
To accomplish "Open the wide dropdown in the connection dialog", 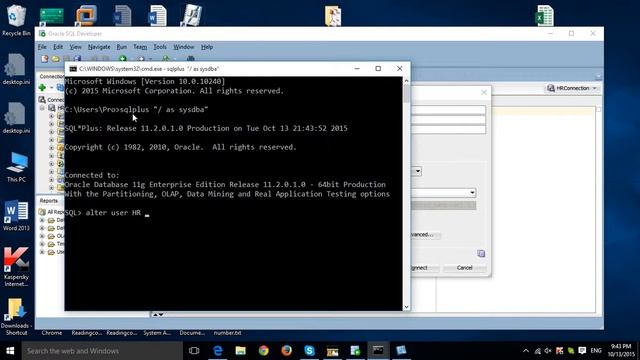I will pyautogui.click(x=443, y=193).
